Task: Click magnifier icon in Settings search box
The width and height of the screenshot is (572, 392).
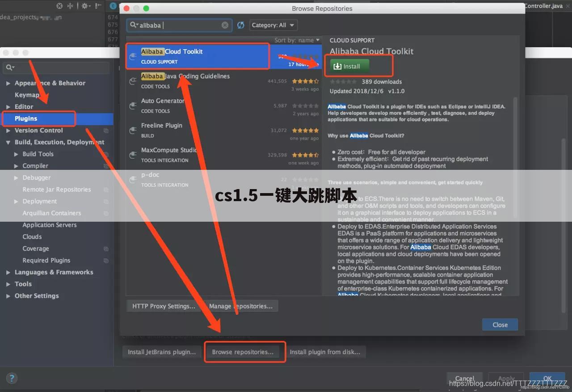Action: click(10, 67)
